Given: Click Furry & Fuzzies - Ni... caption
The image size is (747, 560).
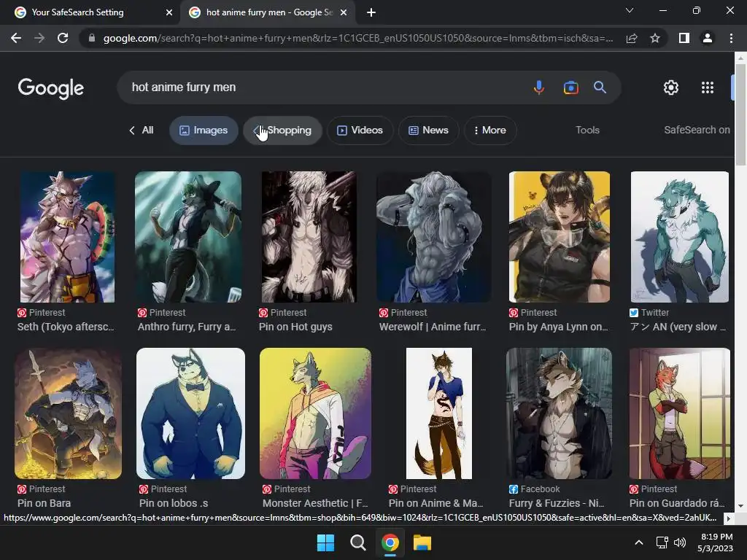Looking at the screenshot, I should click(557, 503).
